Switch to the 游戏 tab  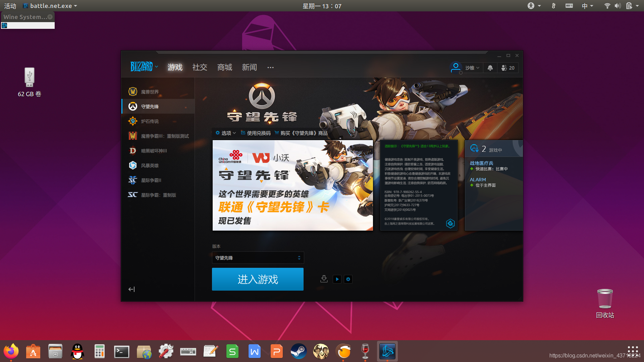pos(175,67)
